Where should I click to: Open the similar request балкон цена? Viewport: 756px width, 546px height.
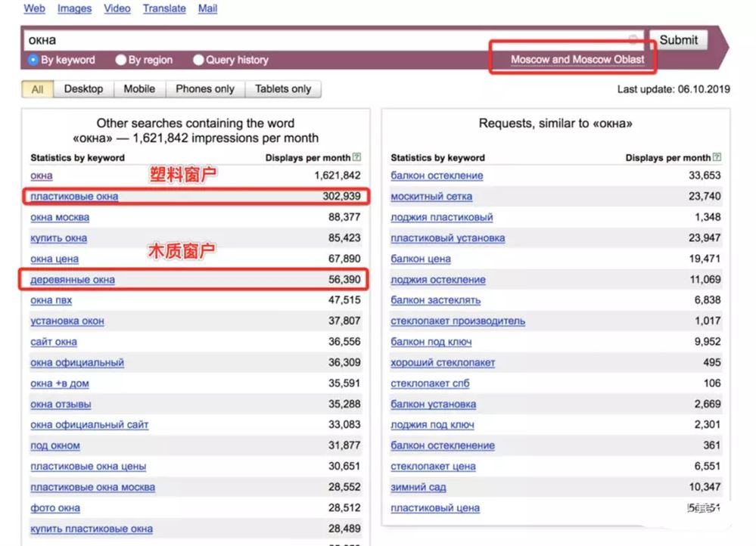[421, 259]
